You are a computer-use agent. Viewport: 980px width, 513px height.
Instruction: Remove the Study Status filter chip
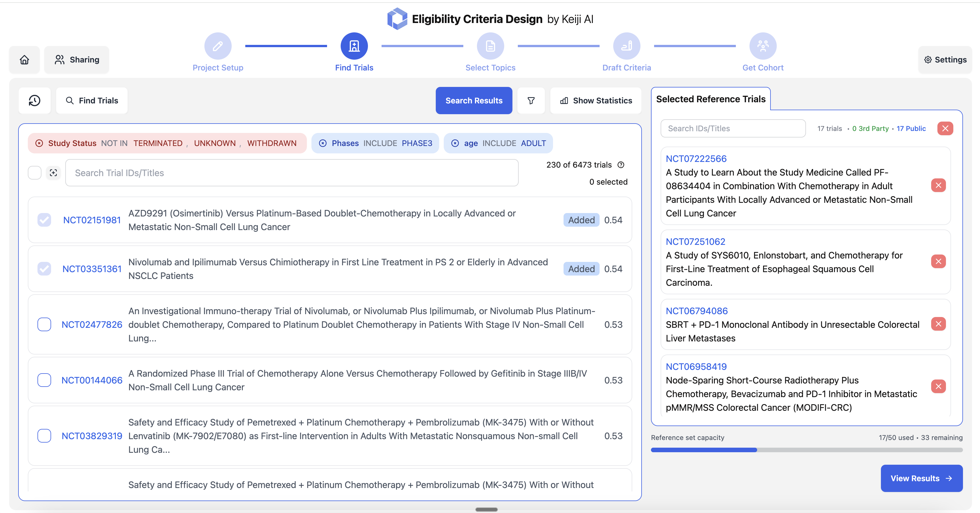point(39,143)
